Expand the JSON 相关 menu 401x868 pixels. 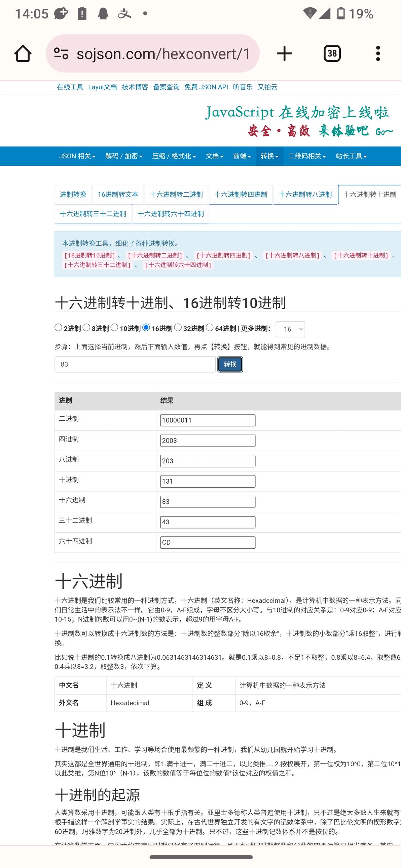click(x=77, y=156)
